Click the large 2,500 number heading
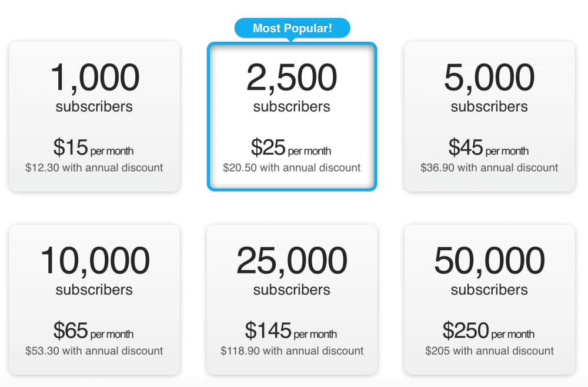 pos(292,78)
